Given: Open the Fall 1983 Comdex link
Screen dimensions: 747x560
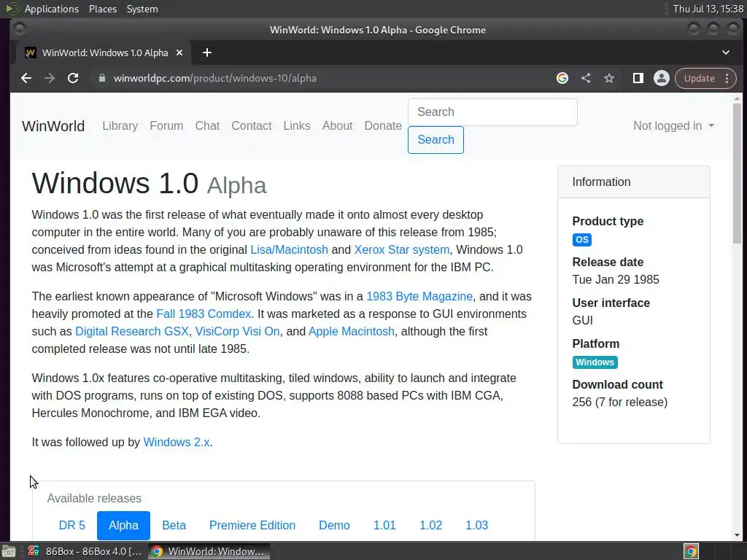Looking at the screenshot, I should (204, 314).
